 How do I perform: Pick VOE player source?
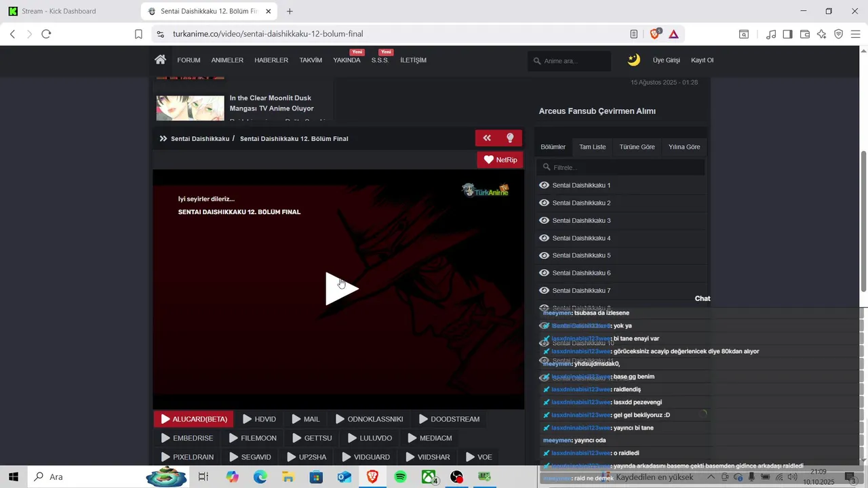[479, 457]
